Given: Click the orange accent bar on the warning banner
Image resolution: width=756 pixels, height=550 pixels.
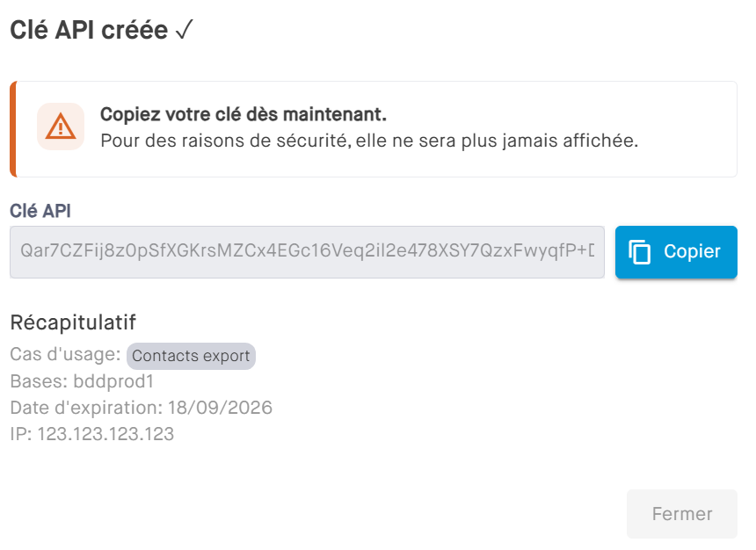Looking at the screenshot, I should (x=11, y=128).
